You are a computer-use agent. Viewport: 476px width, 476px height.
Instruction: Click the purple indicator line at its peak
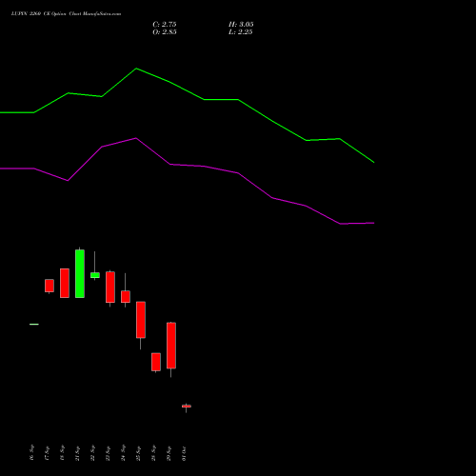(136, 138)
